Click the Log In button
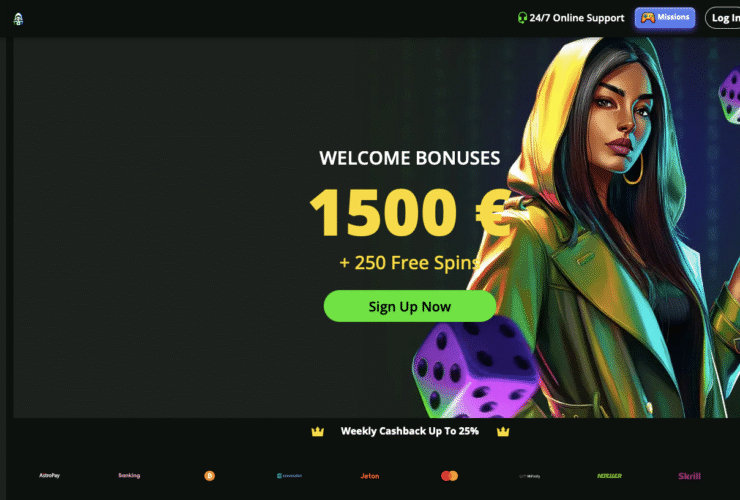 point(723,18)
